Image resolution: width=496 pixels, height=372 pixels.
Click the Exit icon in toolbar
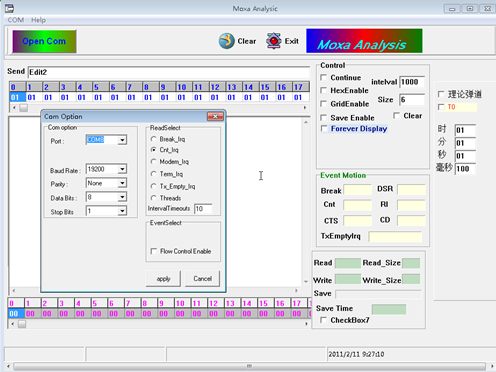[x=274, y=41]
